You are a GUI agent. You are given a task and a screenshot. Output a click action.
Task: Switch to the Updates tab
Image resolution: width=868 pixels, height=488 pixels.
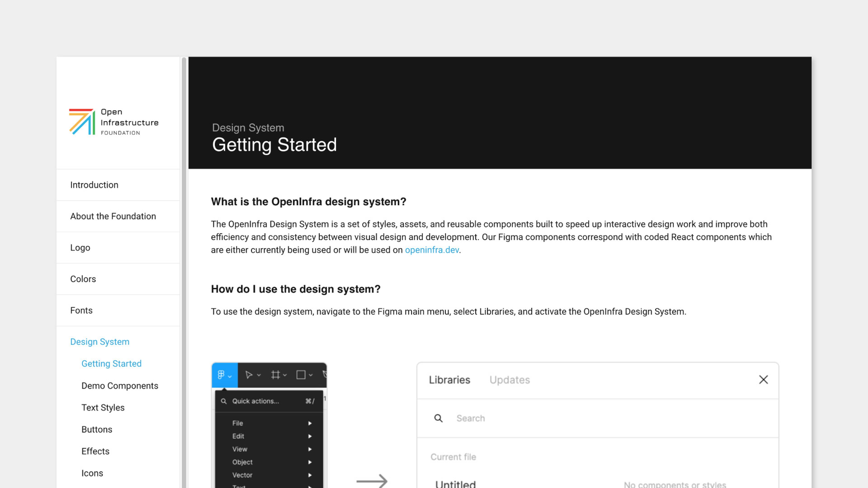click(x=509, y=380)
